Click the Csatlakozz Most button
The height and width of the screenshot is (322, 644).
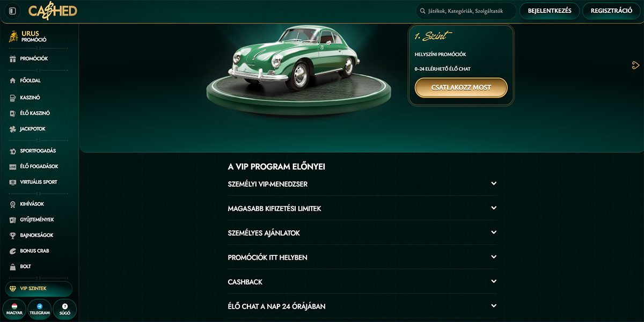461,87
